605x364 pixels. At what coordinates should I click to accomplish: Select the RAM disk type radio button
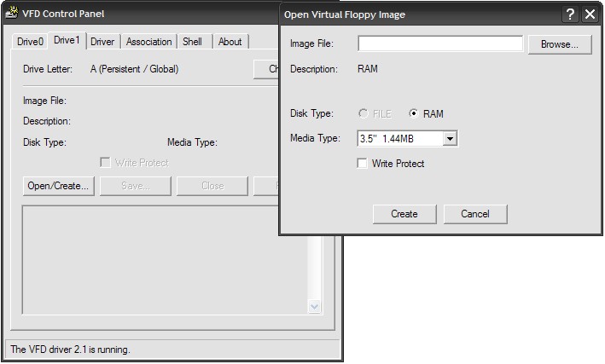[x=414, y=114]
